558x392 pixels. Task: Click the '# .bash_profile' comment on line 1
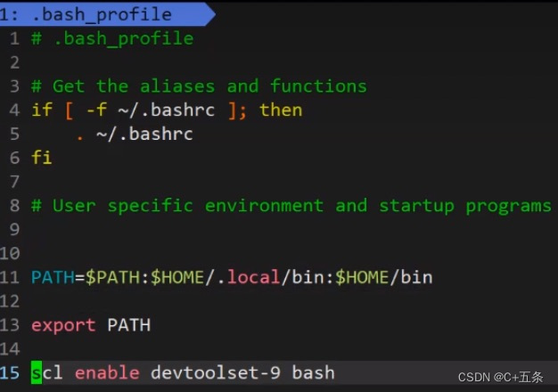coord(112,38)
